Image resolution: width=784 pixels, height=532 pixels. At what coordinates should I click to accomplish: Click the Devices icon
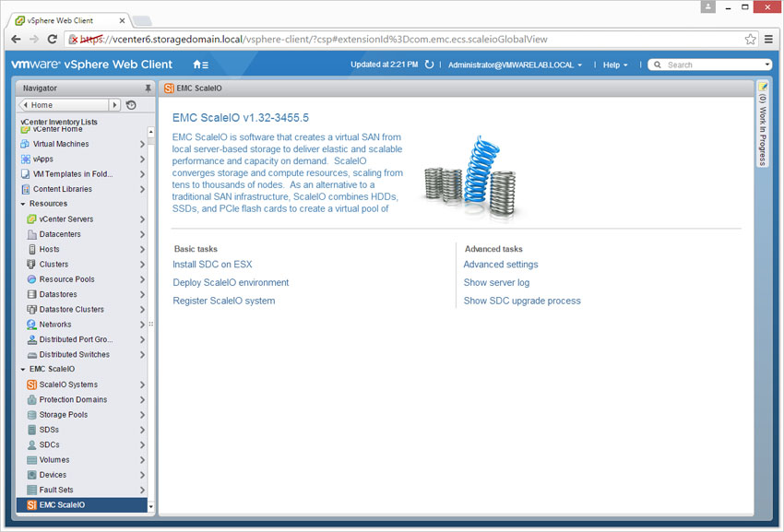[31, 475]
